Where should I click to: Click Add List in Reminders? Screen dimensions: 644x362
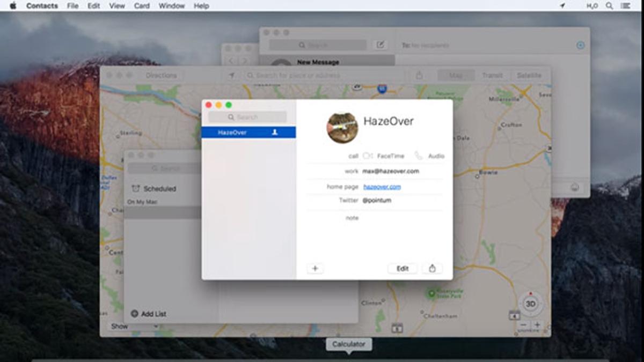coord(149,314)
